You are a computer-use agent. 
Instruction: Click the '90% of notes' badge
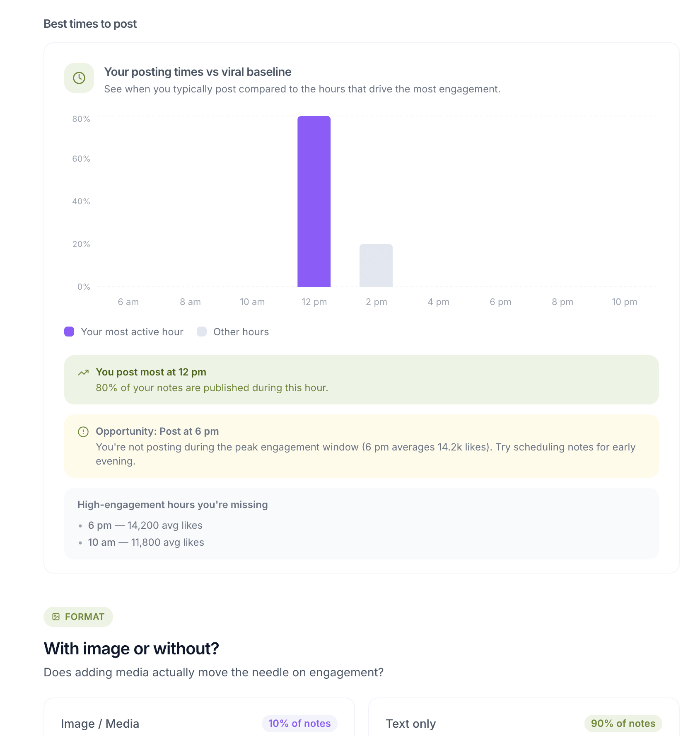(623, 724)
